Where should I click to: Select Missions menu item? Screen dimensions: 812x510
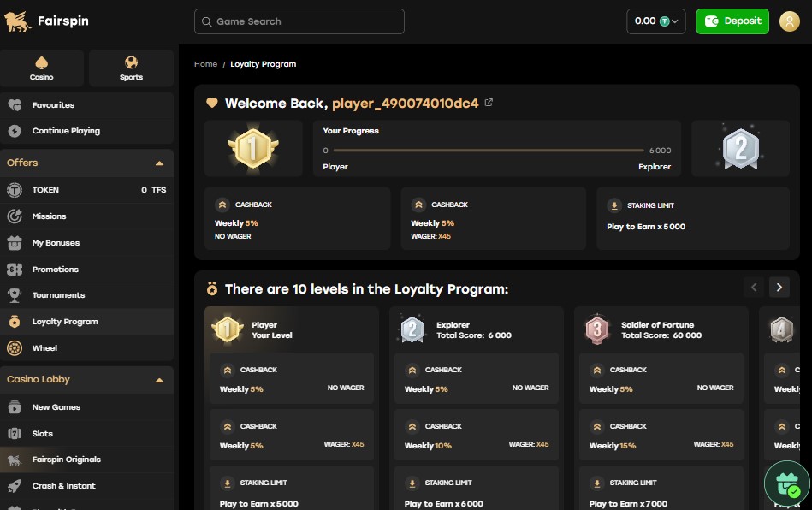86,216
